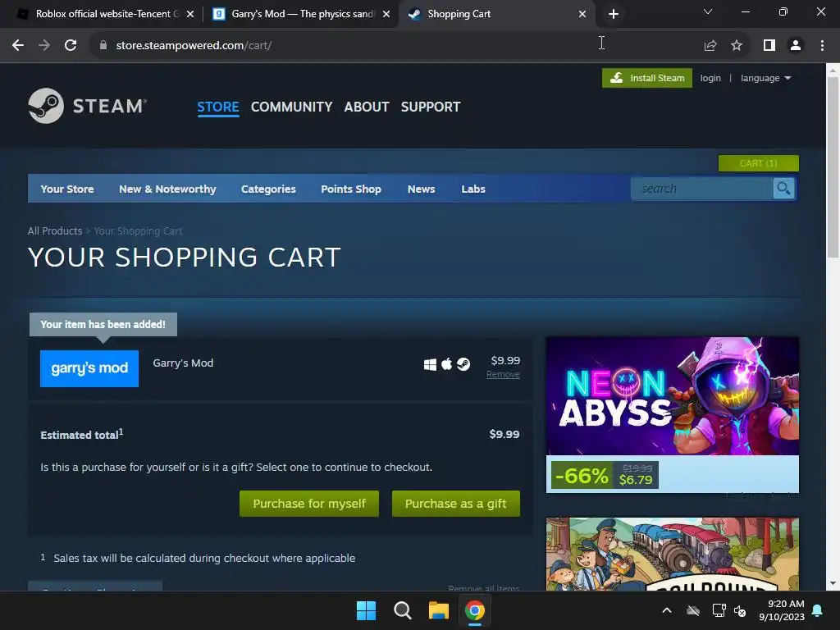Viewport: 840px width, 630px height.
Task: Click All Products breadcrumb link
Action: tap(55, 231)
